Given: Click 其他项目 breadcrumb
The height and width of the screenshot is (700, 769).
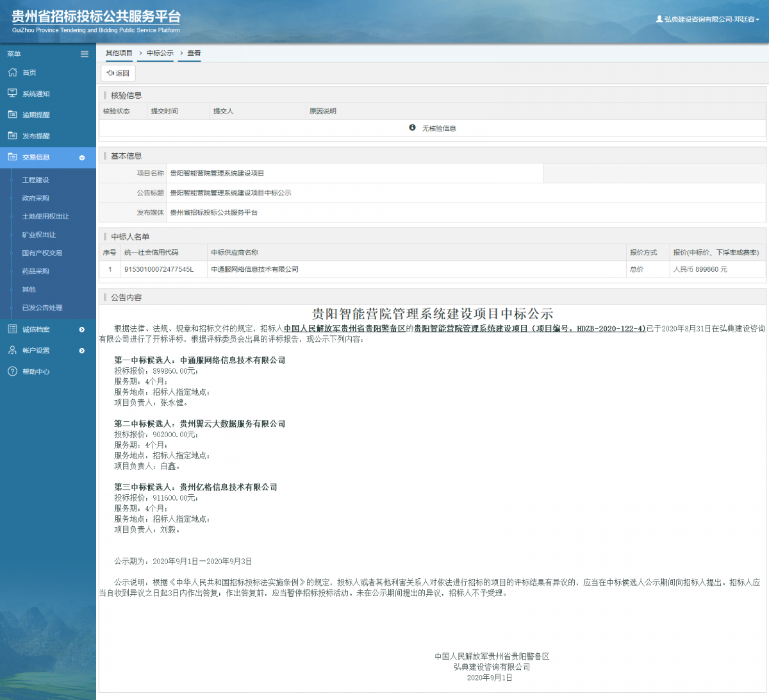Looking at the screenshot, I should tap(119, 53).
